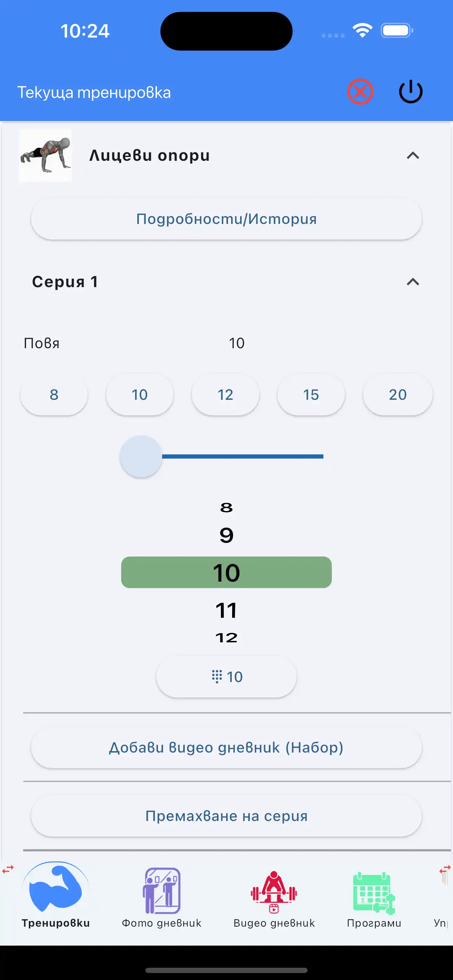453x980 pixels.
Task: Click Добави видео дневник (Набор)
Action: coord(226,748)
